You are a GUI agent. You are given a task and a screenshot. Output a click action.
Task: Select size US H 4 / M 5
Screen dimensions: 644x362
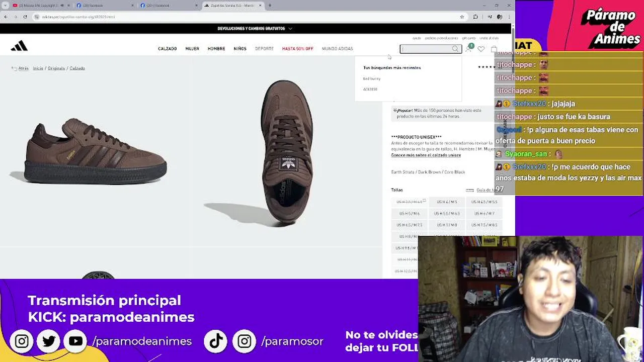coord(447,202)
